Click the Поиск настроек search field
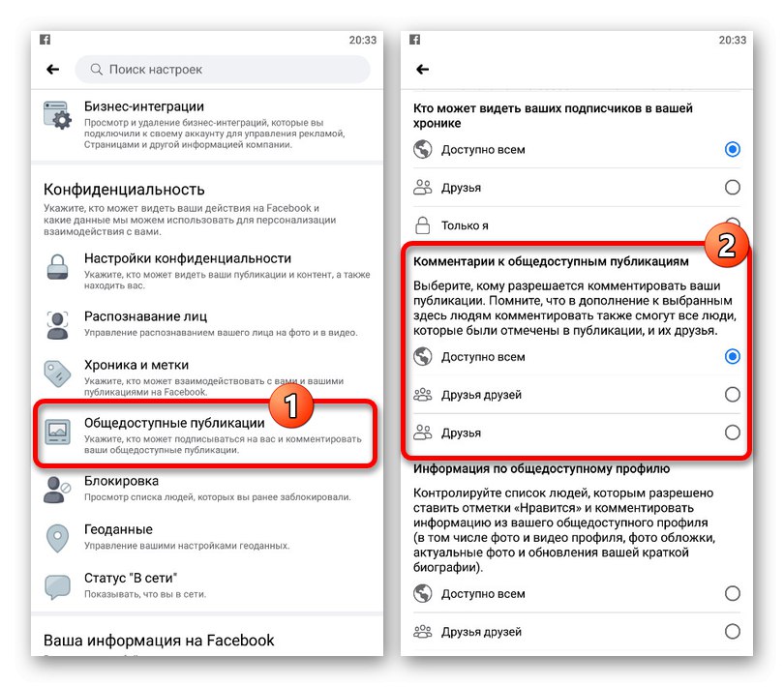The width and height of the screenshot is (784, 687). pos(223,69)
